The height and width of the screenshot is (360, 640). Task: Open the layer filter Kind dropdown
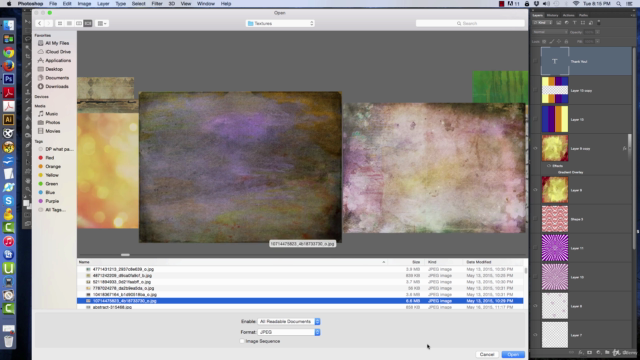point(542,23)
